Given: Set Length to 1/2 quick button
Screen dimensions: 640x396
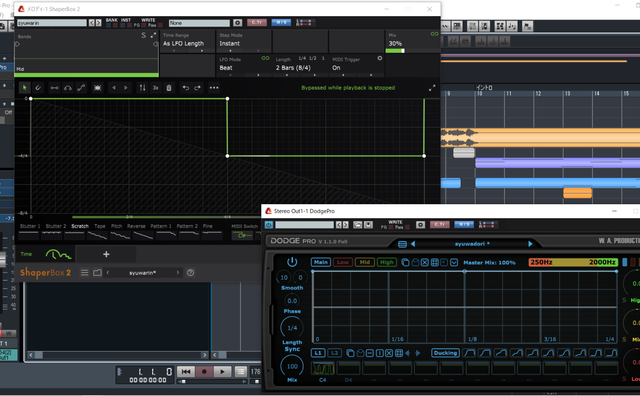Looking at the screenshot, I should tap(313, 58).
